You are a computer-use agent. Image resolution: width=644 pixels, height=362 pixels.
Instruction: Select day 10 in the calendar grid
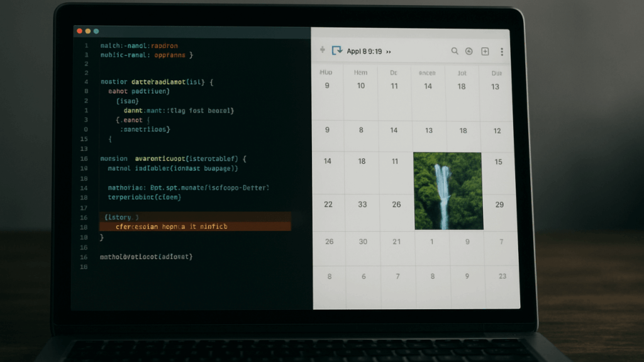coord(361,86)
